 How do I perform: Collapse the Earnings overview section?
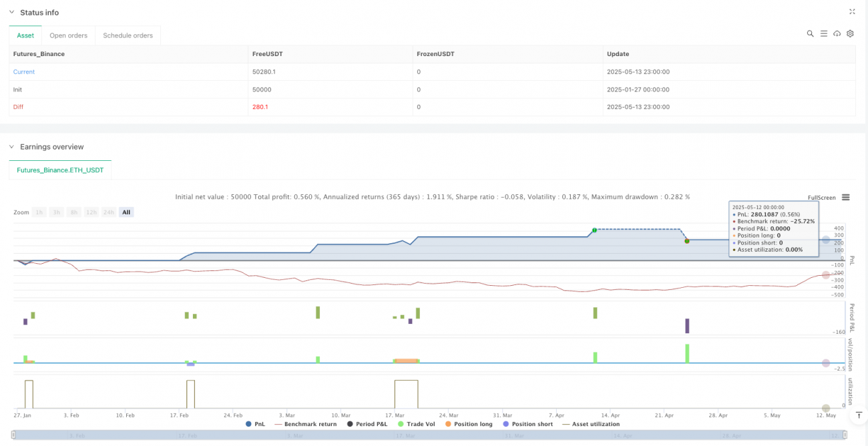tap(11, 147)
